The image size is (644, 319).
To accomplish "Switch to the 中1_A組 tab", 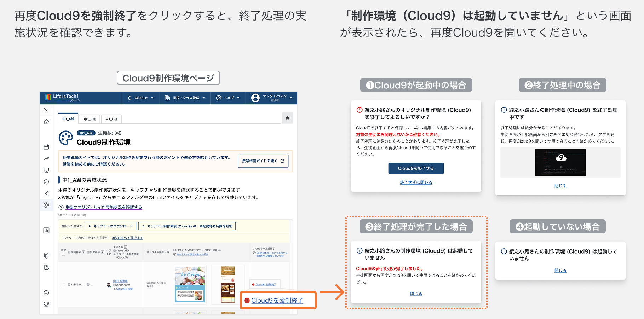I will 68,119.
